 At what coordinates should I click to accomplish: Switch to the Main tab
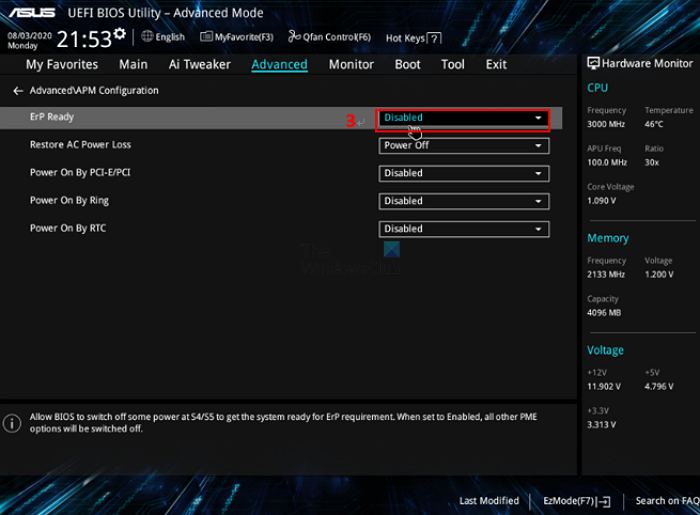click(133, 65)
